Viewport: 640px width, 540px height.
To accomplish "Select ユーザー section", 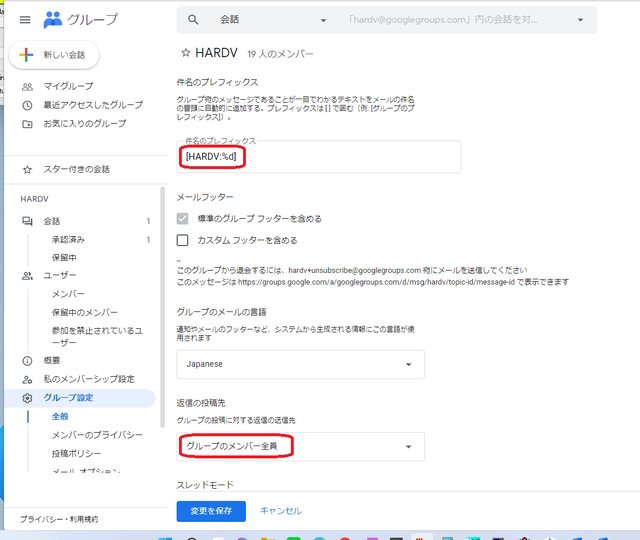I will tap(60, 276).
